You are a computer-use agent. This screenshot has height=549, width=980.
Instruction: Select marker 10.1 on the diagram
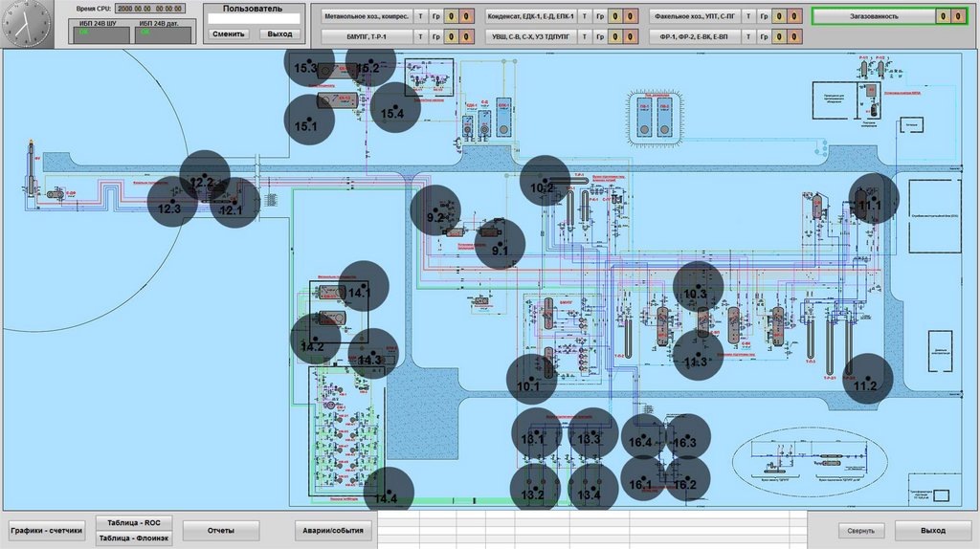pyautogui.click(x=530, y=380)
